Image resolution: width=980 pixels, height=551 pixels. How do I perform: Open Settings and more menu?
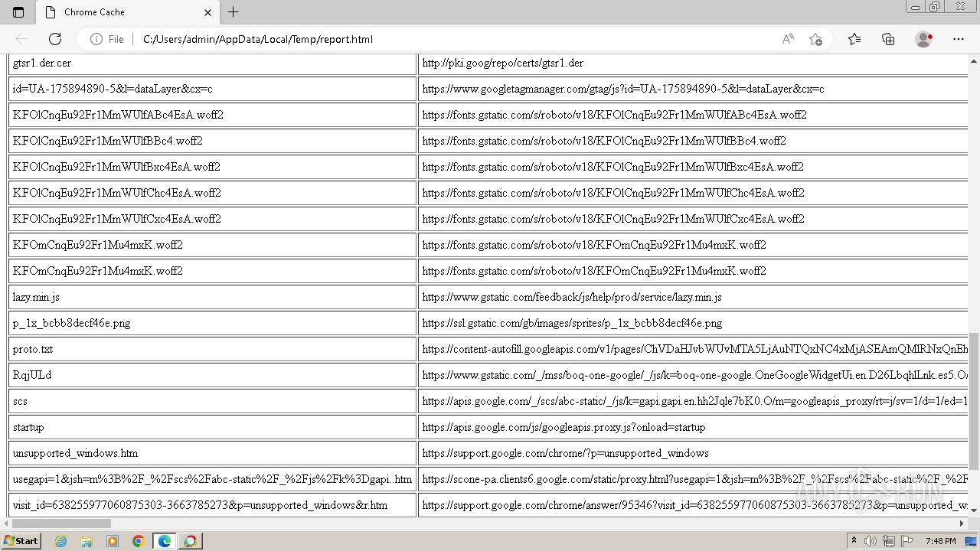point(959,39)
